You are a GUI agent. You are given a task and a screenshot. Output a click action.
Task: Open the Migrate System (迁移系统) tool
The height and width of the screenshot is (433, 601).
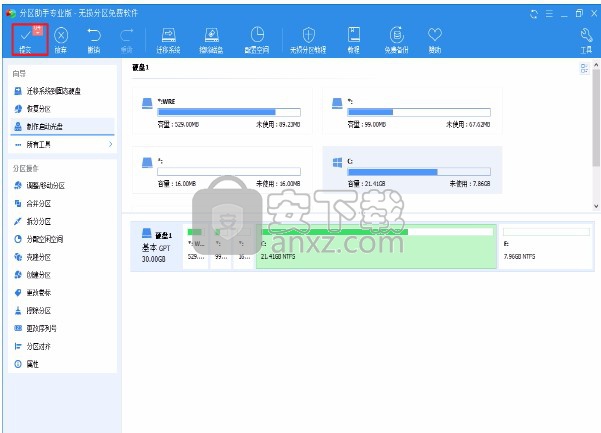[168, 40]
